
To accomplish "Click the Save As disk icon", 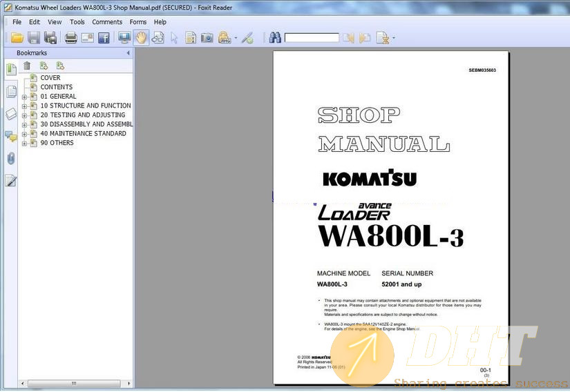I will [50, 38].
